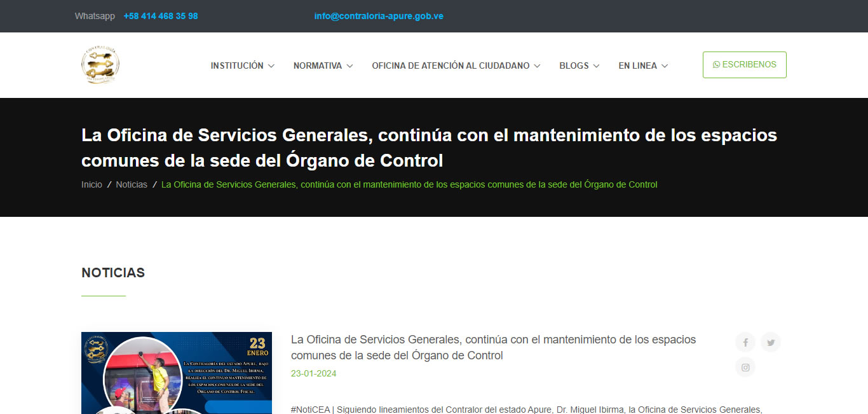The width and height of the screenshot is (868, 414).
Task: Go to Inicio breadcrumb
Action: click(x=92, y=184)
